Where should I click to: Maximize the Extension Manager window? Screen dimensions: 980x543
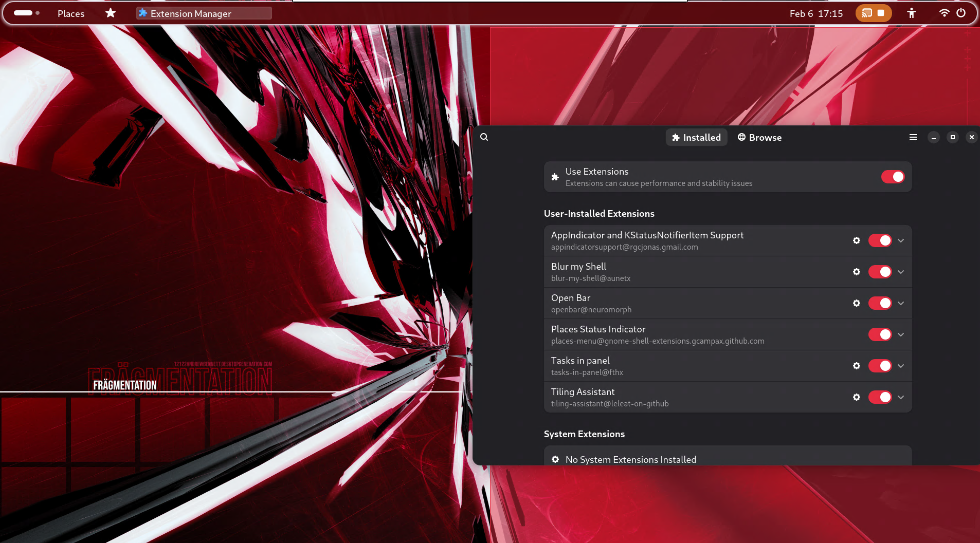click(953, 137)
